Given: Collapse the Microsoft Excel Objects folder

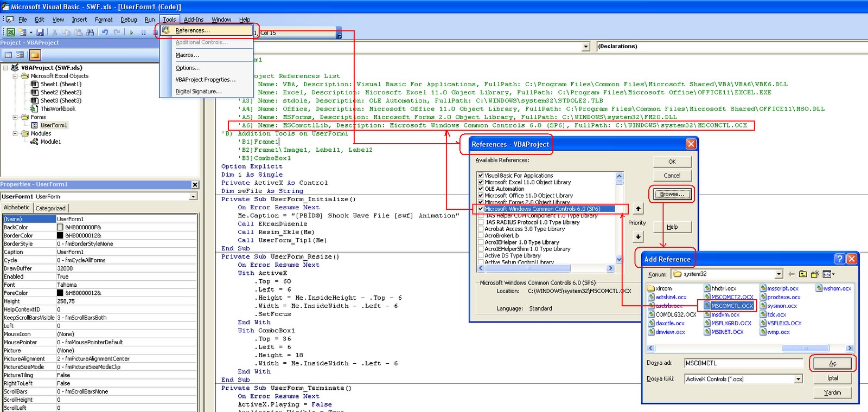Looking at the screenshot, I should click(15, 76).
